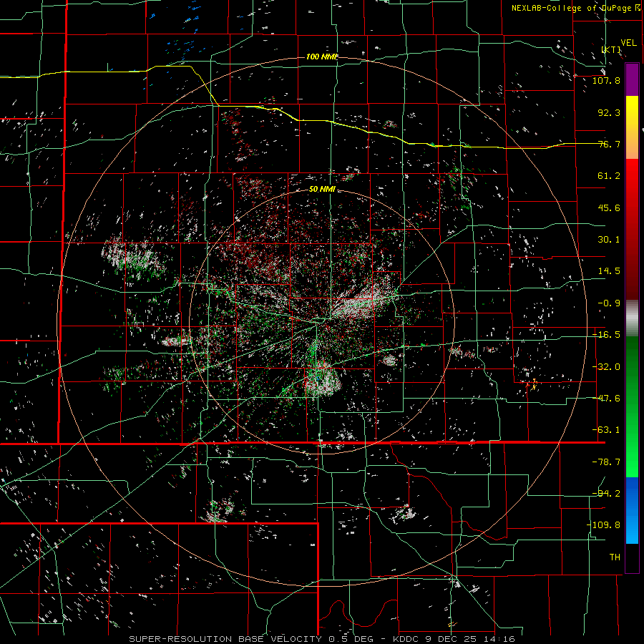Pick the yellow-orange band on velocity color bar
The height and width of the screenshot is (644, 644).
(x=632, y=127)
